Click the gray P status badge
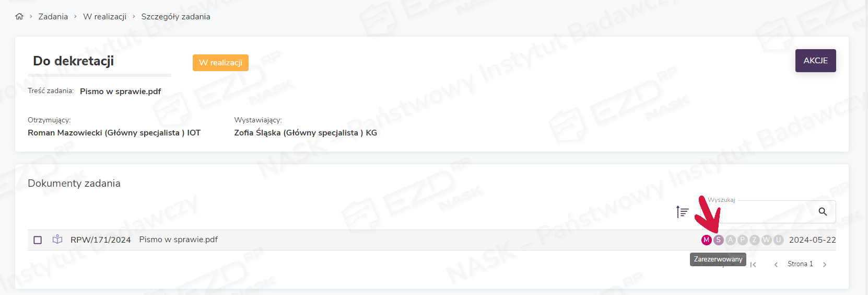This screenshot has height=295, width=868. coord(742,240)
